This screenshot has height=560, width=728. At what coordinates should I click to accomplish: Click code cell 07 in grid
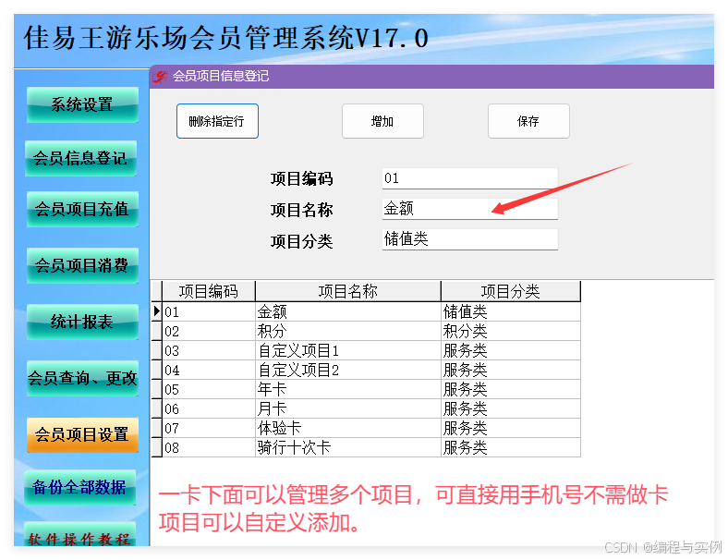pos(209,429)
